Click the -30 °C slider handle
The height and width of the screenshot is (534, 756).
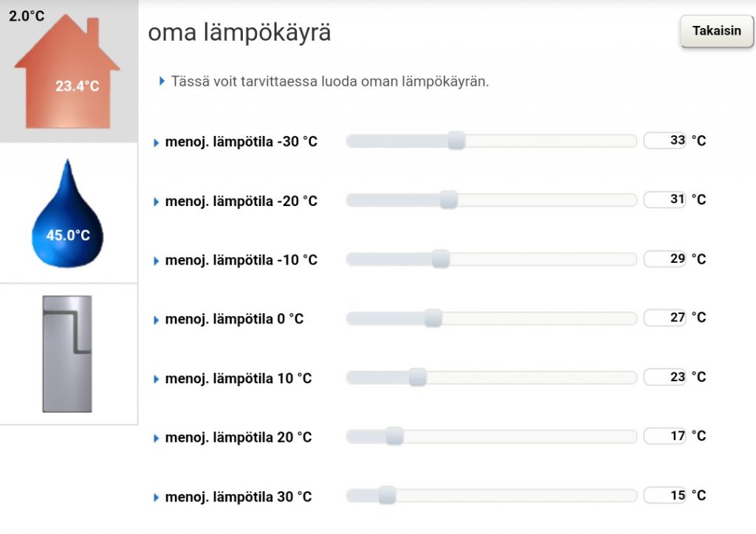tap(456, 140)
